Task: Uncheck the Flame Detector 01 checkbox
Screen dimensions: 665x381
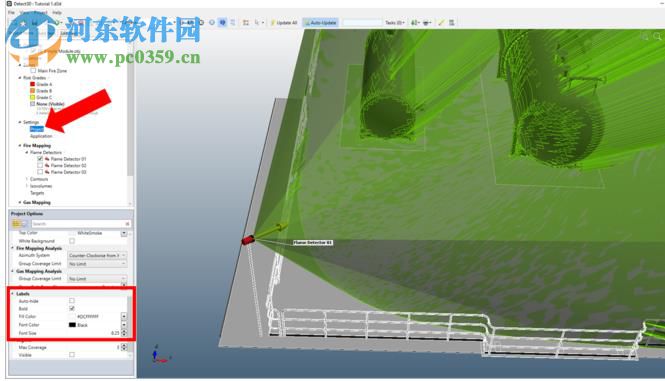Action: tap(40, 159)
